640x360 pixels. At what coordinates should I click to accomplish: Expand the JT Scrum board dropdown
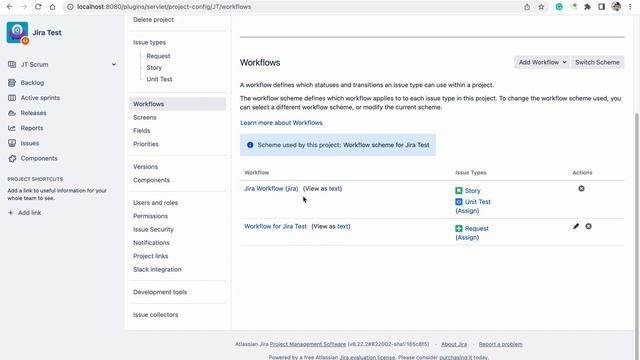pos(114,64)
